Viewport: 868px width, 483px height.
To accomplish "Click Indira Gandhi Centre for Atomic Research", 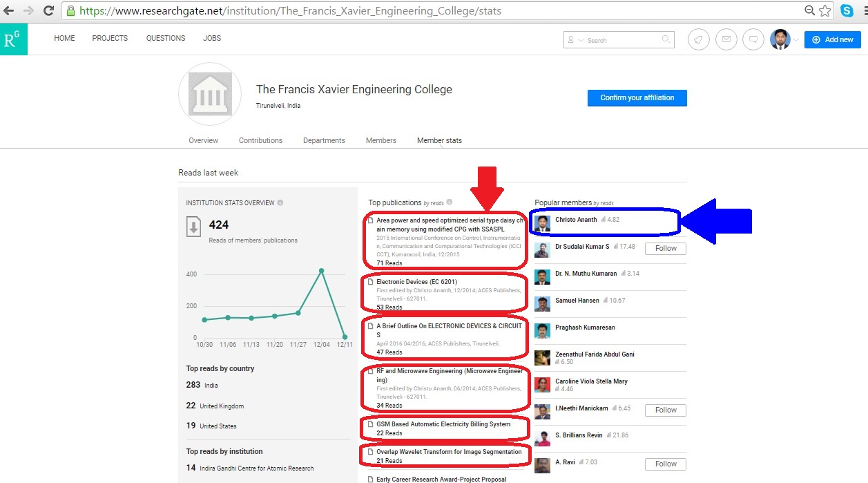I will 256,468.
